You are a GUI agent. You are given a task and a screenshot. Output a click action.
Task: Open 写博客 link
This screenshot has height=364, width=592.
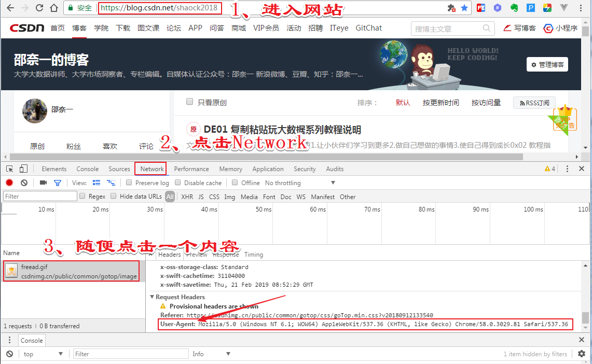tap(519, 29)
